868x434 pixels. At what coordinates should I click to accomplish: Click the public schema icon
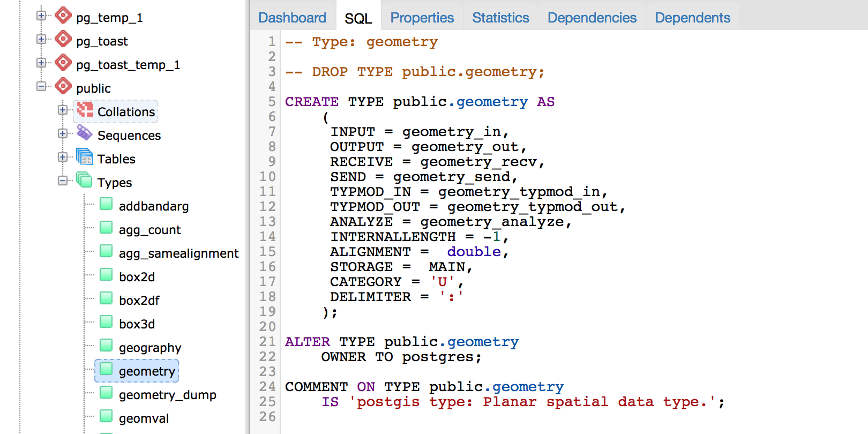click(63, 86)
